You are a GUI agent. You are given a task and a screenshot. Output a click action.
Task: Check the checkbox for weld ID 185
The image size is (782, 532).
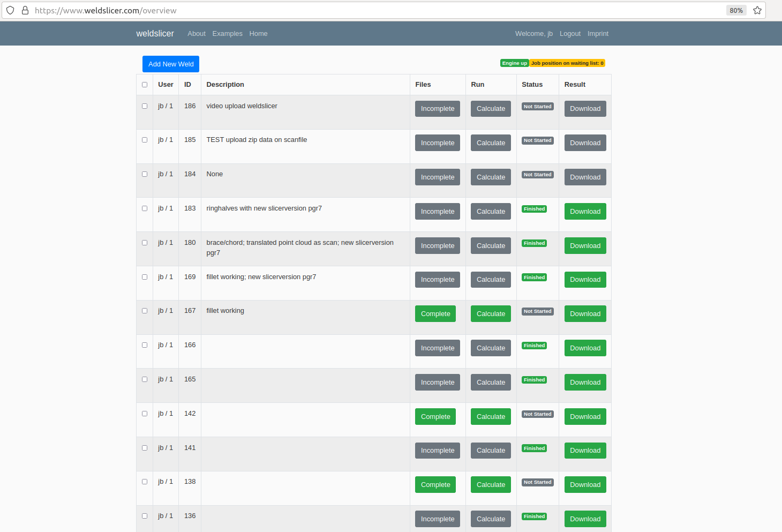[x=145, y=140]
